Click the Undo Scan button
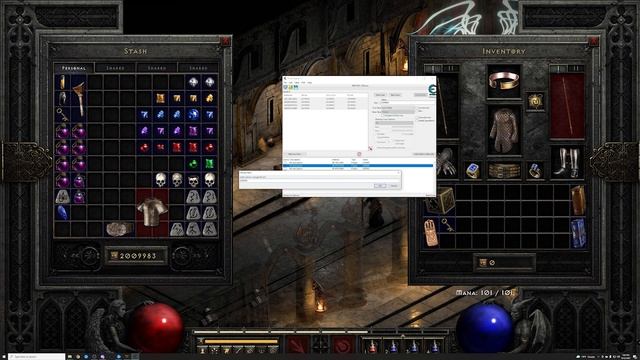 tap(420, 95)
